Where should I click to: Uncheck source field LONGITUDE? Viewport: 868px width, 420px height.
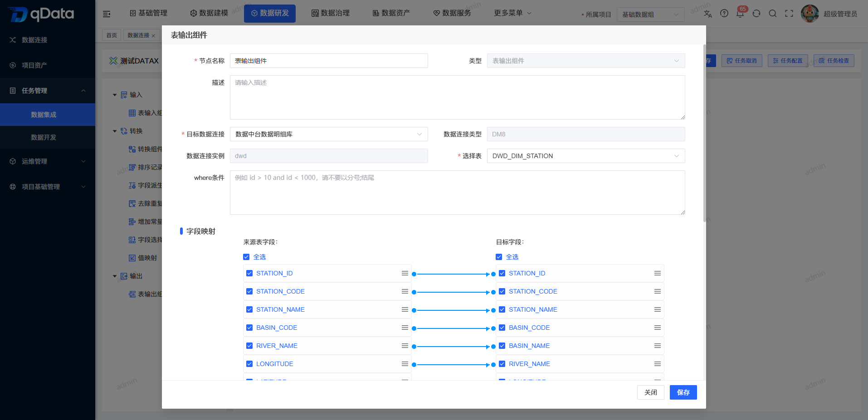pyautogui.click(x=249, y=364)
